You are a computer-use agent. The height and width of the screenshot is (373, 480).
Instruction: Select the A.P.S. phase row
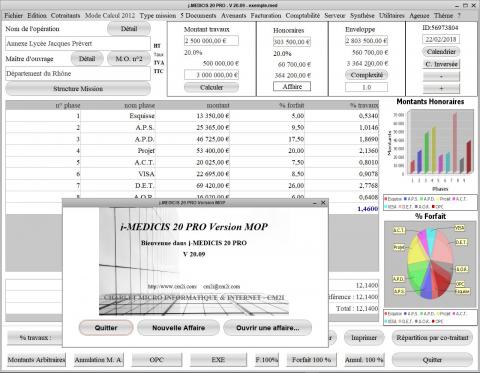click(x=192, y=127)
